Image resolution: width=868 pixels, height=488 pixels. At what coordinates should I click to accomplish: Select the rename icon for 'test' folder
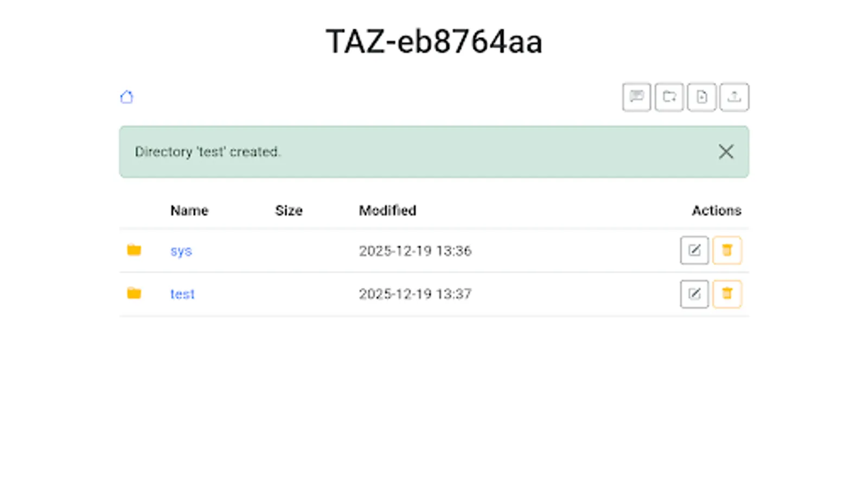694,293
